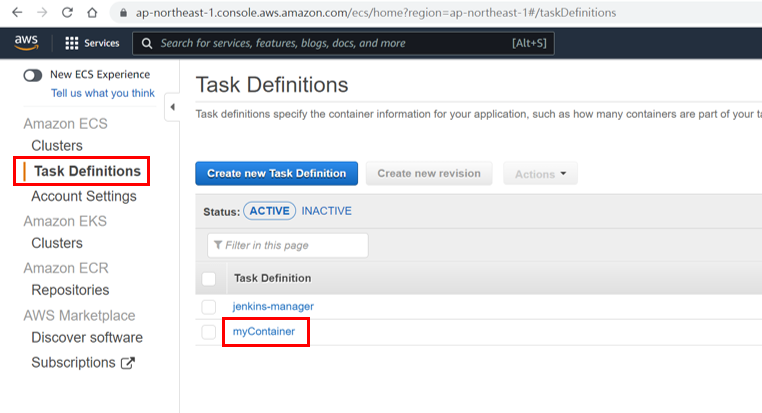Click the AWS logo
Screen dimensions: 762x413
[x=26, y=43]
